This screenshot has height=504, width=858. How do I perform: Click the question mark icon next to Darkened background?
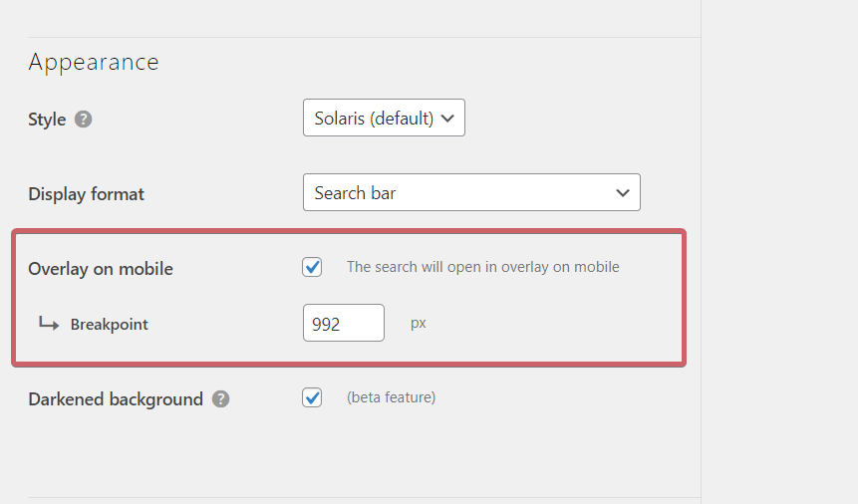click(x=220, y=399)
